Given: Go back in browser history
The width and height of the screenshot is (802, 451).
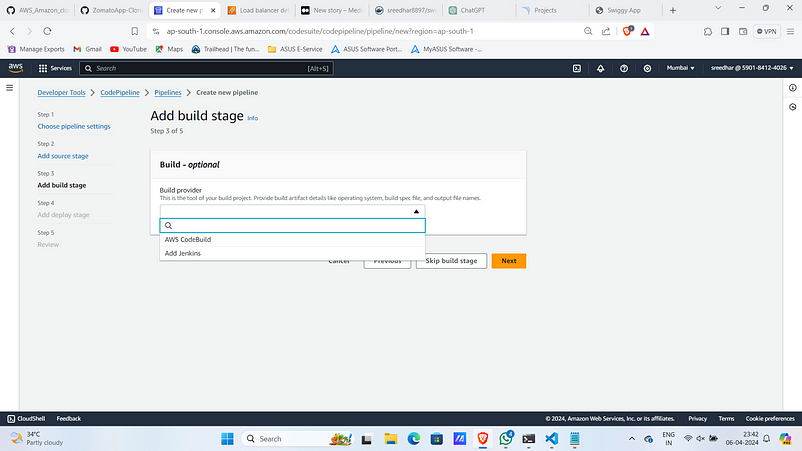Looking at the screenshot, I should coord(12,31).
